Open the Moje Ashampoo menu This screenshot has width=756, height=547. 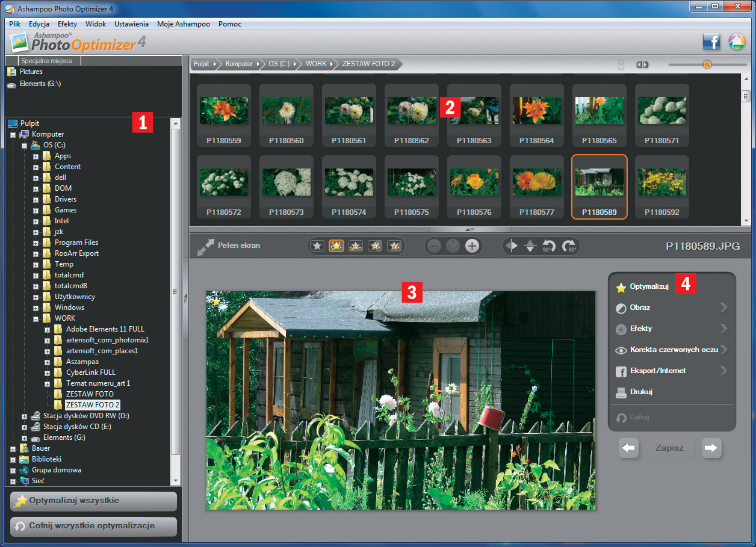(x=183, y=24)
